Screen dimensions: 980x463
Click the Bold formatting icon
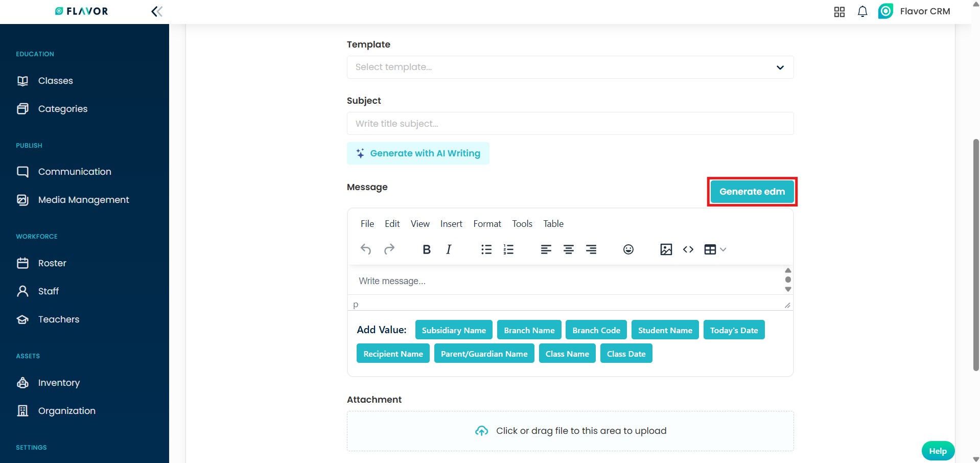(427, 249)
